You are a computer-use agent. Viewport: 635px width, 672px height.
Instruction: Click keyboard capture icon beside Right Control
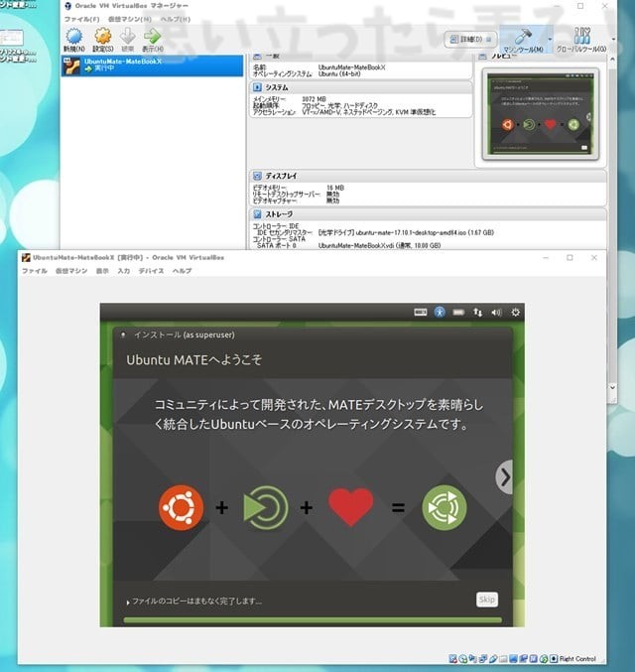click(554, 659)
